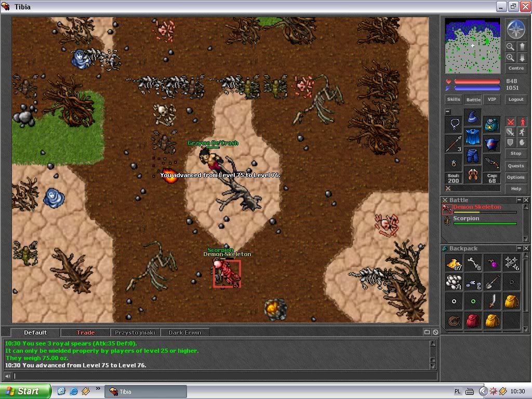Select the backpack in the container slot
Image resolution: width=532 pixels, height=399 pixels.
(x=491, y=125)
